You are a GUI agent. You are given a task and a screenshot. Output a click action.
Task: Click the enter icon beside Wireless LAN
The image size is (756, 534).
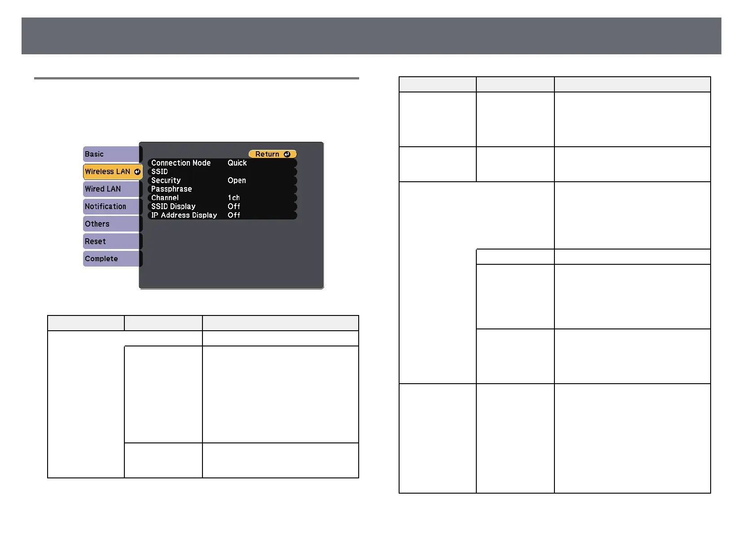[x=137, y=171]
